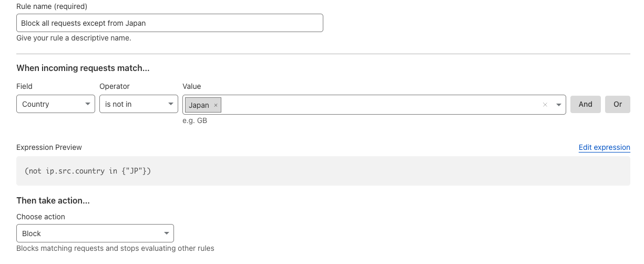Expand the Value country list arrow
This screenshot has height=264, width=644.
(559, 105)
